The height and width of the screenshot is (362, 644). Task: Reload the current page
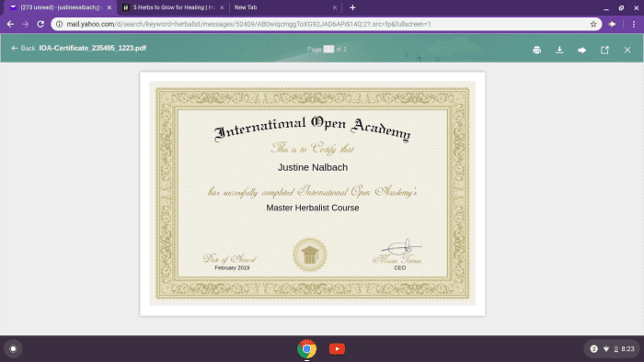(40, 24)
